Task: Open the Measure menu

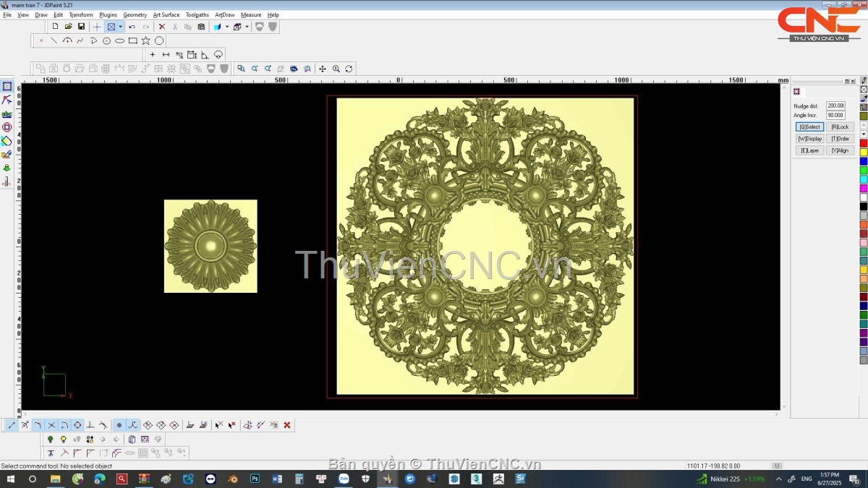Action: 251,14
